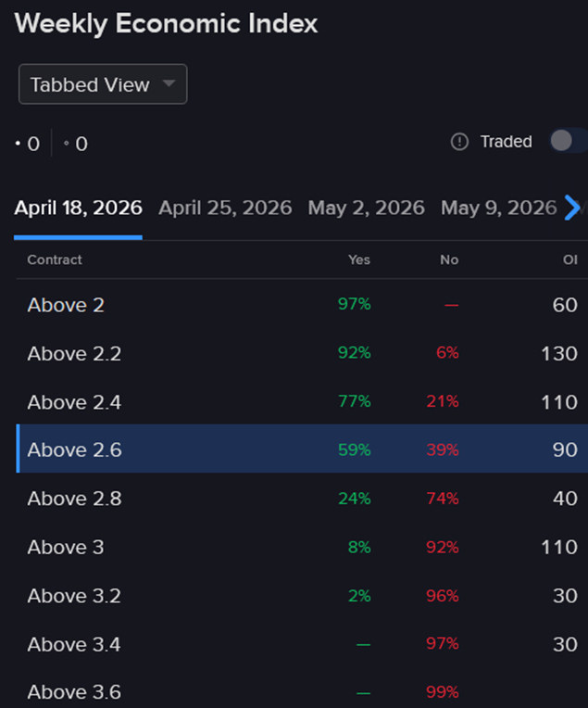Open the May 9, 2026 tab

(x=498, y=208)
